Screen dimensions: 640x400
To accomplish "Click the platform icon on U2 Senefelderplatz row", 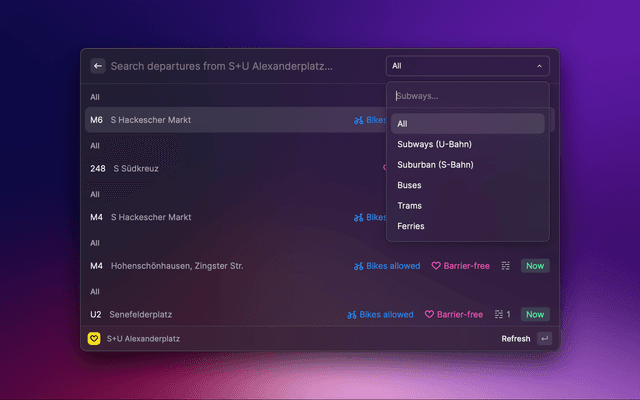I will (500, 314).
